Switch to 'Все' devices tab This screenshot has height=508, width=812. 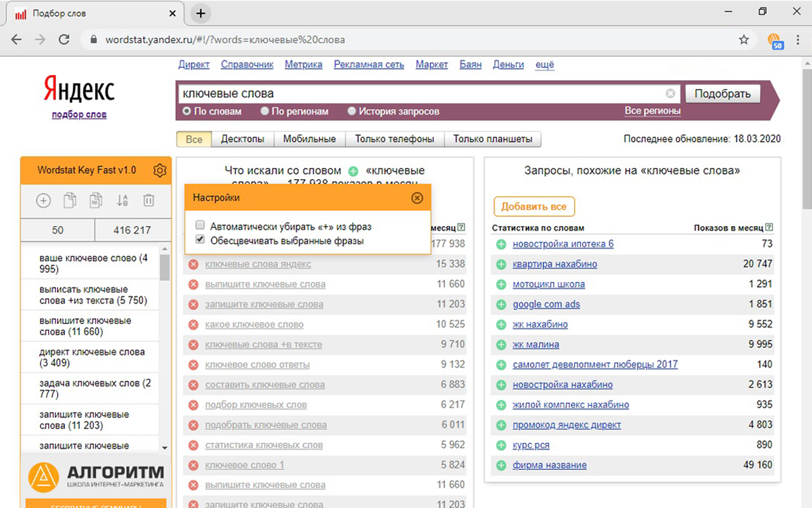click(x=194, y=139)
